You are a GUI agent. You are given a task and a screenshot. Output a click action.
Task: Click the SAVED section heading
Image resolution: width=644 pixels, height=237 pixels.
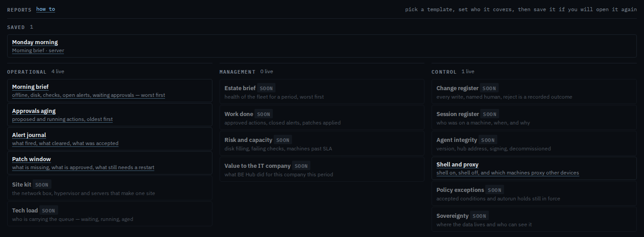pyautogui.click(x=16, y=27)
